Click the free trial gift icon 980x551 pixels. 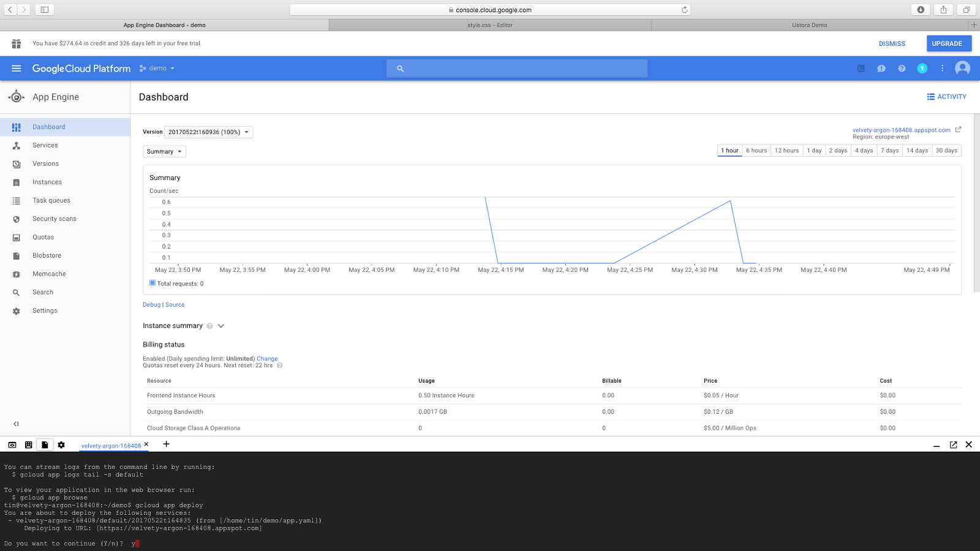click(17, 43)
